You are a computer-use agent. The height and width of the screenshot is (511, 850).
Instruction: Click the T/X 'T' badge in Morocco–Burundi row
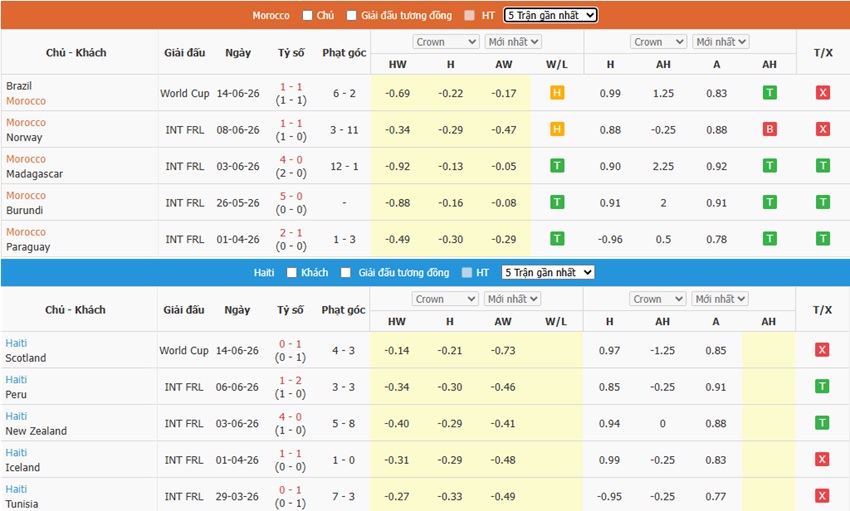823,202
